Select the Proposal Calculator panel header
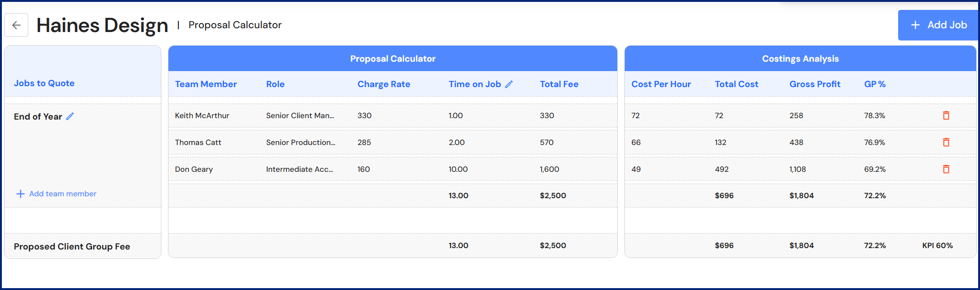This screenshot has width=980, height=290. tap(392, 59)
